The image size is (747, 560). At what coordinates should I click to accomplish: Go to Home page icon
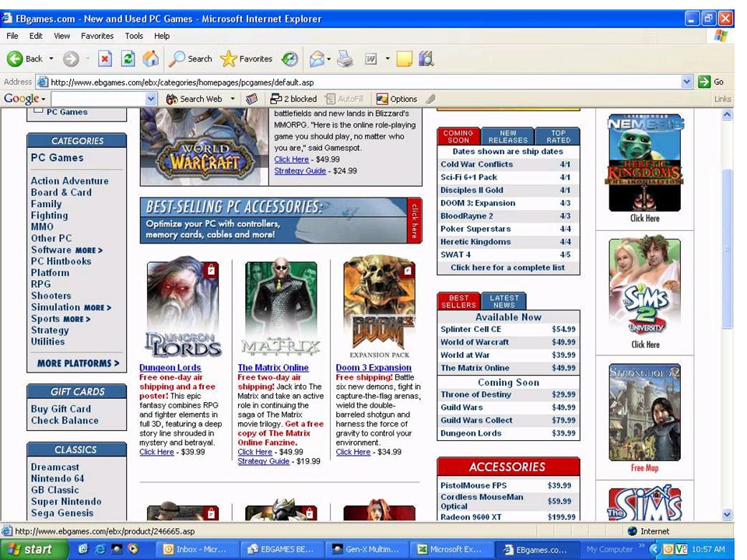point(150,58)
